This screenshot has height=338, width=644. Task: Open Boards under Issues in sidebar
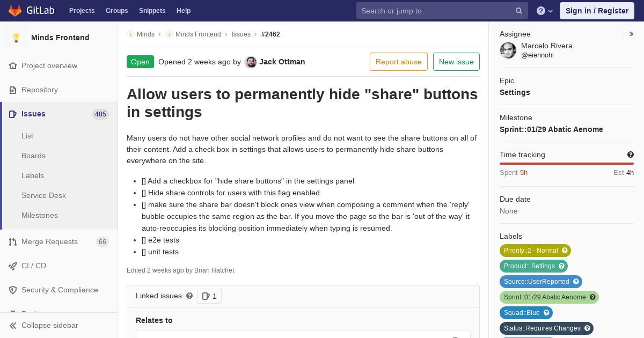(x=33, y=156)
